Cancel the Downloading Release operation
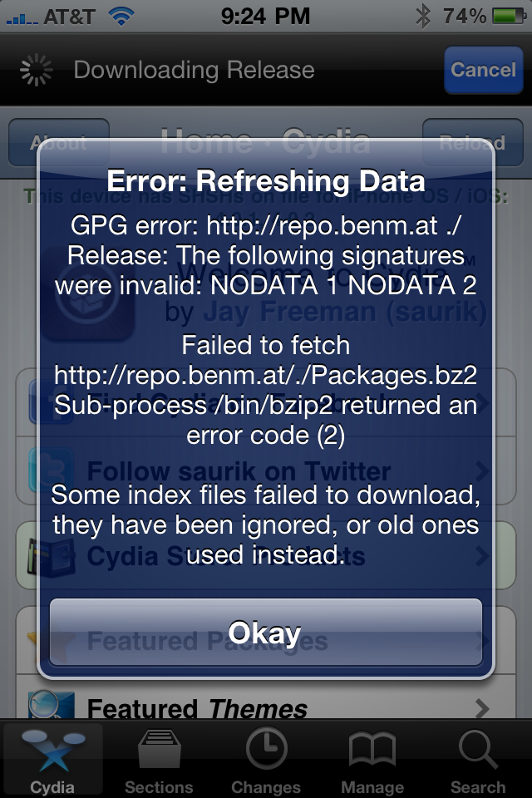The width and height of the screenshot is (532, 798). click(483, 70)
